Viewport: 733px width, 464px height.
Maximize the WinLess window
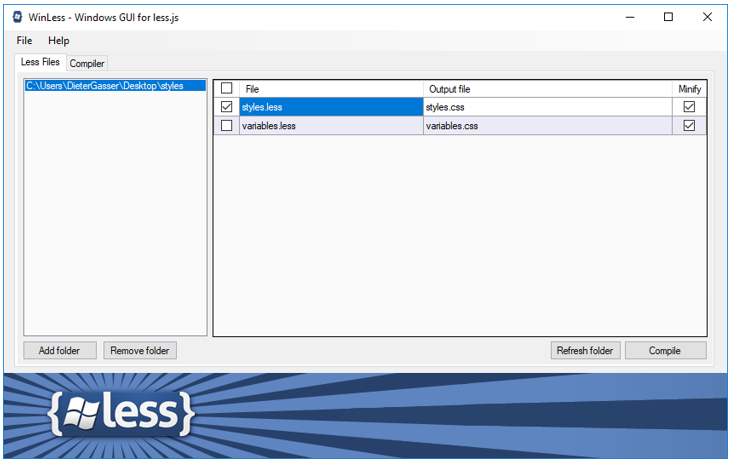click(x=668, y=17)
